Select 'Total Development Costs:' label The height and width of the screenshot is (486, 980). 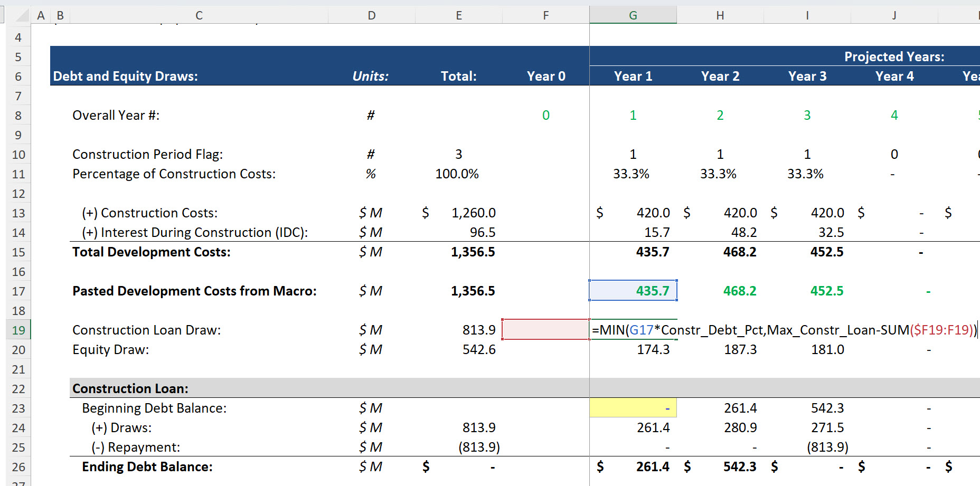[x=152, y=252]
